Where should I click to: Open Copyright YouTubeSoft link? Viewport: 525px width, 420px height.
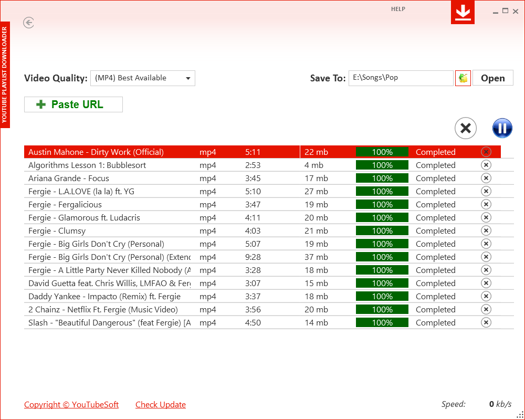click(x=71, y=405)
